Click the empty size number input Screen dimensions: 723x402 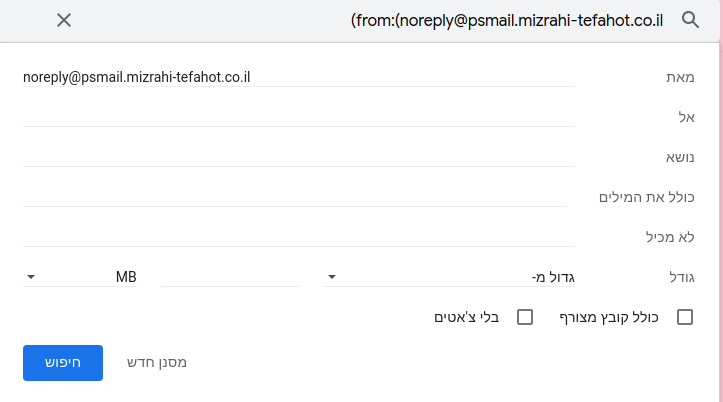coord(230,277)
